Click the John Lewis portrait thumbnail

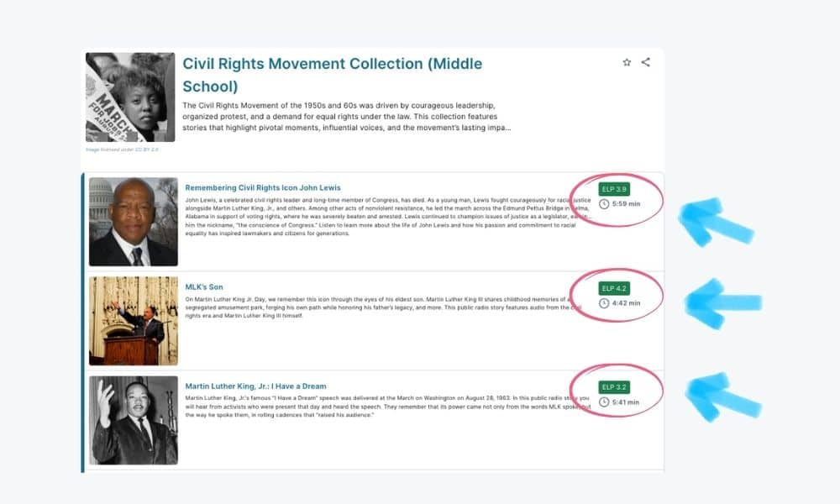pos(134,222)
